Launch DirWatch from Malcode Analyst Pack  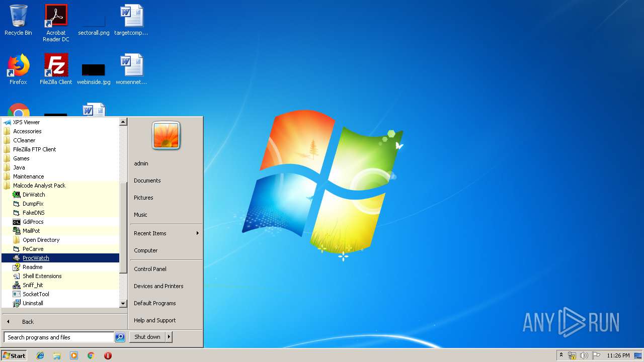60,195
